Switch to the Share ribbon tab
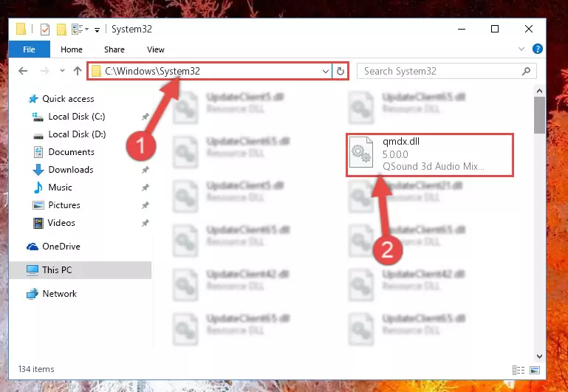 114,49
